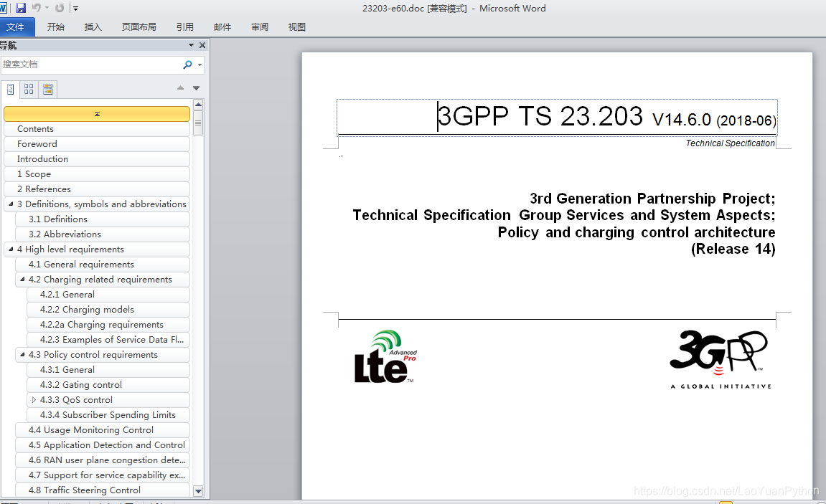The height and width of the screenshot is (504, 826).
Task: Open Customize Quick Access Toolbar dropdown
Action: 76,9
